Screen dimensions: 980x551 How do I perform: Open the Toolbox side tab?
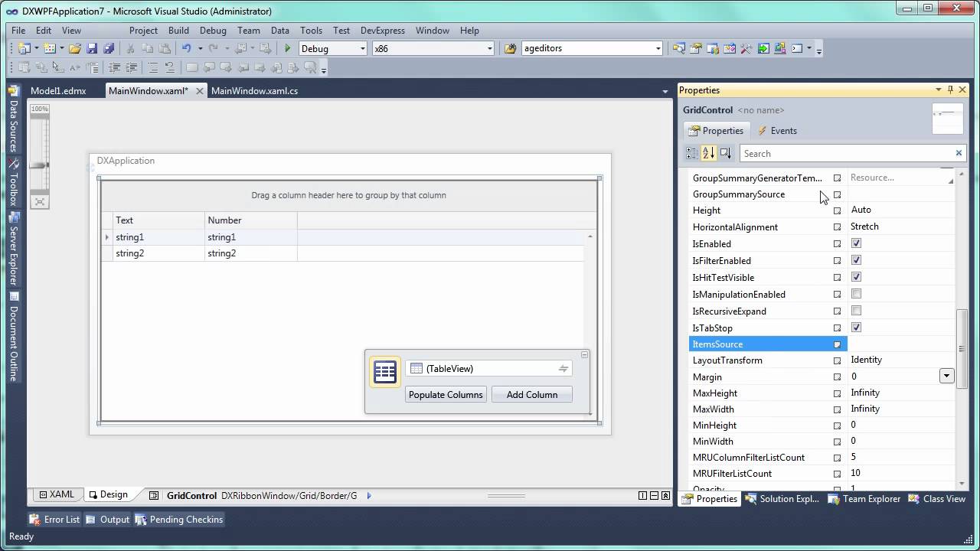coord(13,184)
